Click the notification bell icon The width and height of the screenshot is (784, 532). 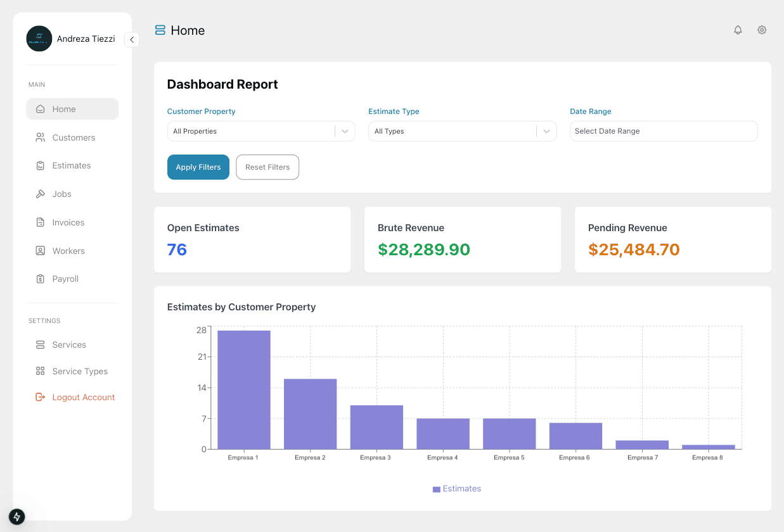[x=738, y=30]
